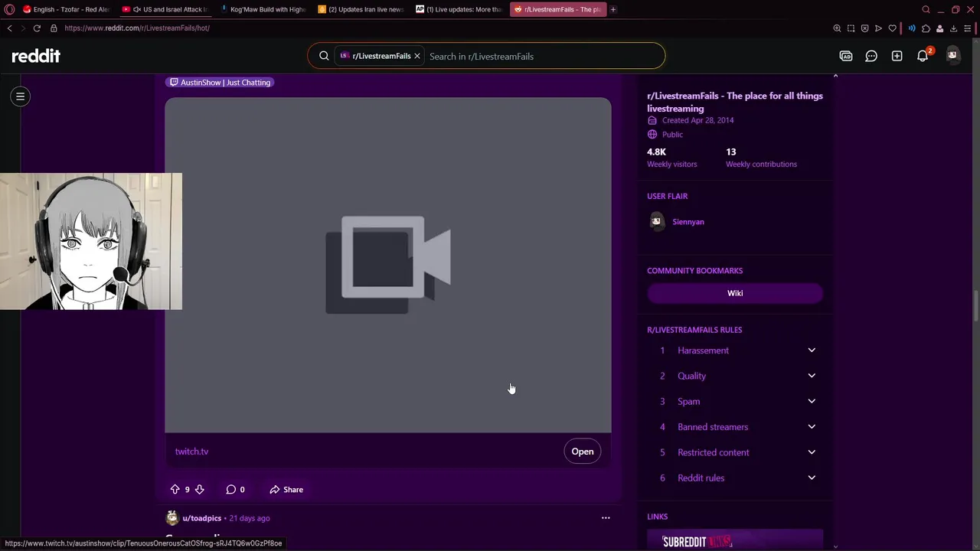Open the Reddit chat bubble icon
The image size is (980, 551).
[x=871, y=56]
